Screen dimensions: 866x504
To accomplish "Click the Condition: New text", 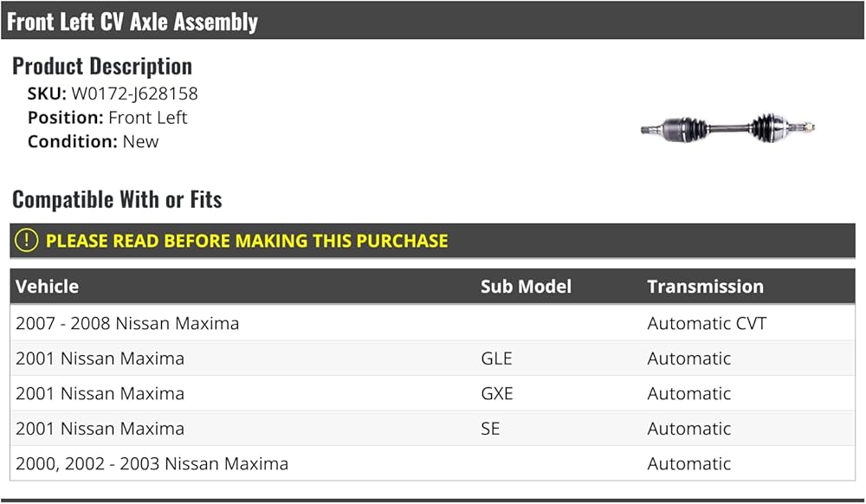I will 93,142.
